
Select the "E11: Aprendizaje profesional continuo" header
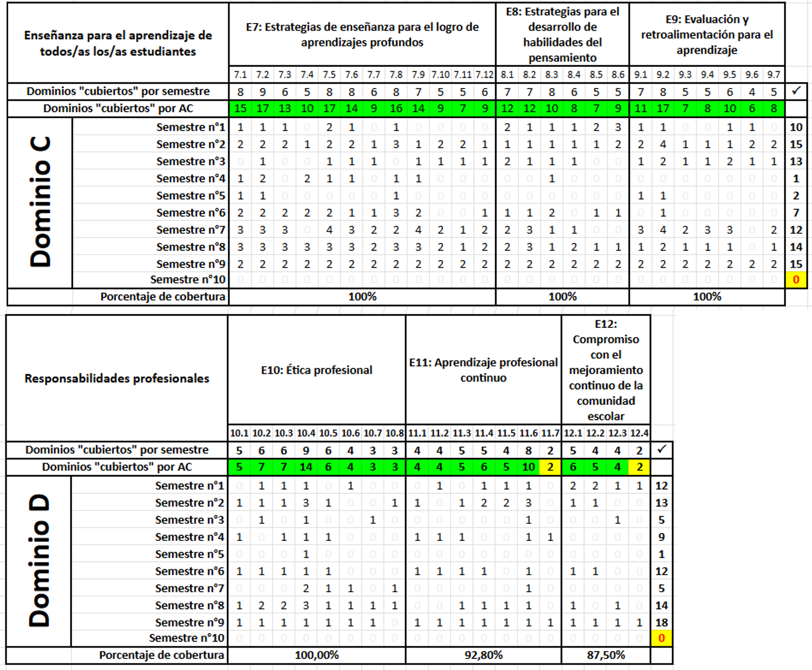point(483,370)
